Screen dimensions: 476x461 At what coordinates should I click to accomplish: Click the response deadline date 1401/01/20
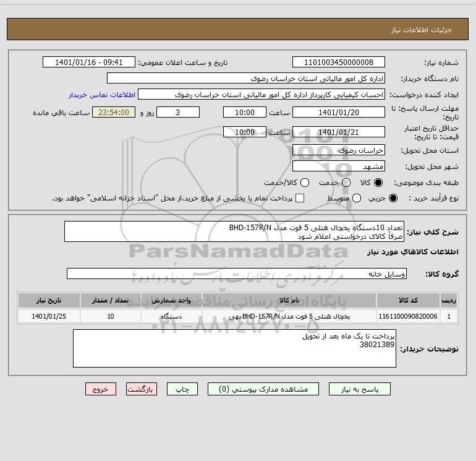click(339, 112)
